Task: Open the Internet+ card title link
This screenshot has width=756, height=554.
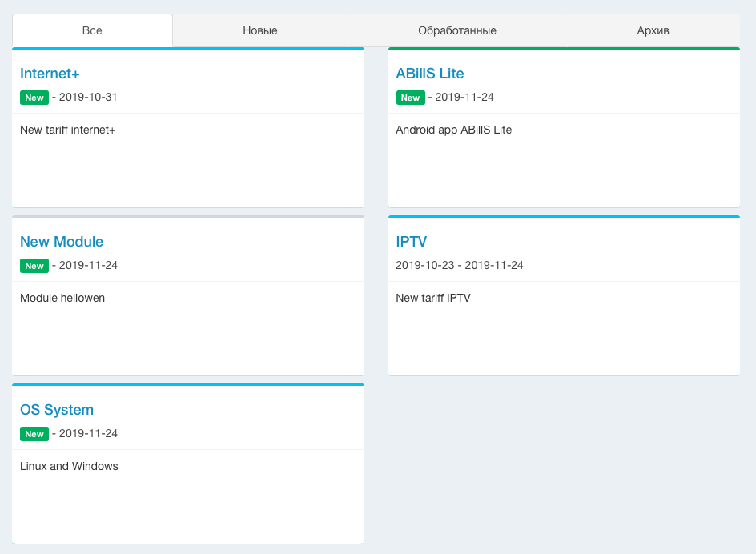Action: [x=50, y=74]
